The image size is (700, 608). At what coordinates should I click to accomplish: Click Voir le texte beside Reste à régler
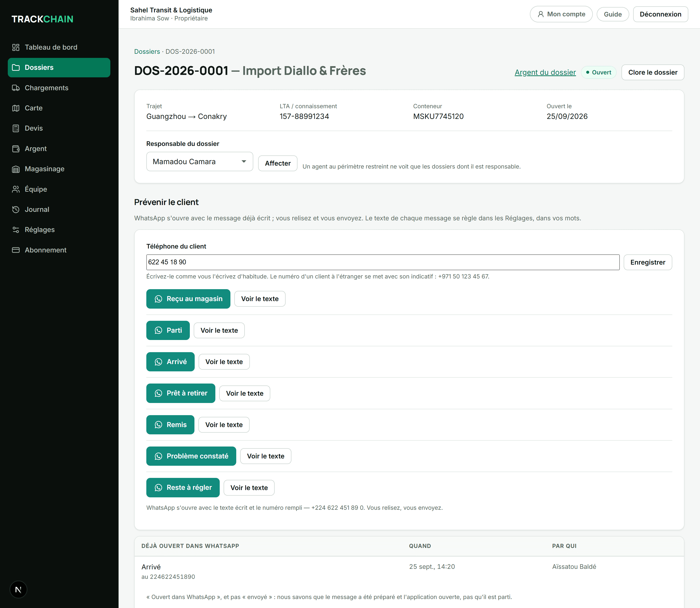[x=249, y=488]
